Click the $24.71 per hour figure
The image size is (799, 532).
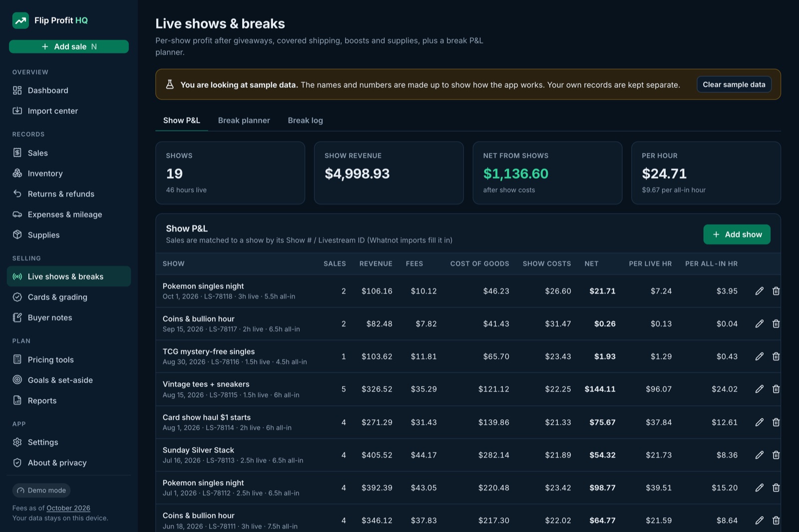point(664,174)
